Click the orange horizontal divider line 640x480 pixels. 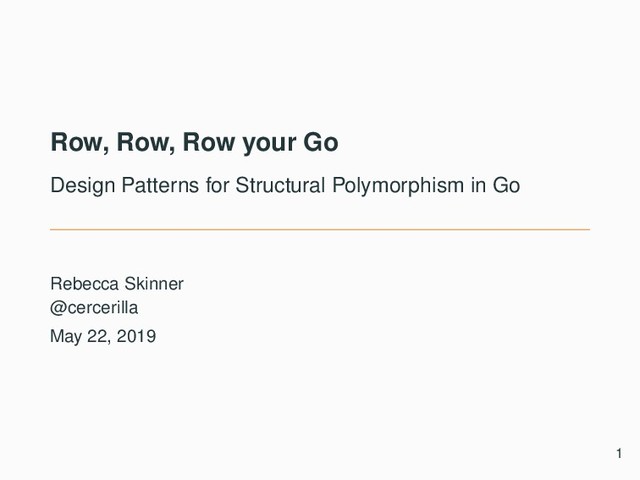[320, 230]
